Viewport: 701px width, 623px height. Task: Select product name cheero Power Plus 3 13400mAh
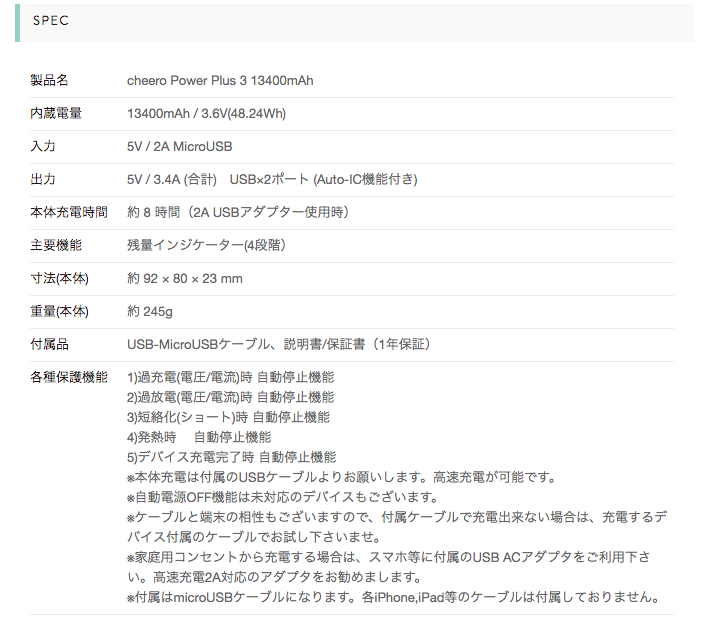220,80
